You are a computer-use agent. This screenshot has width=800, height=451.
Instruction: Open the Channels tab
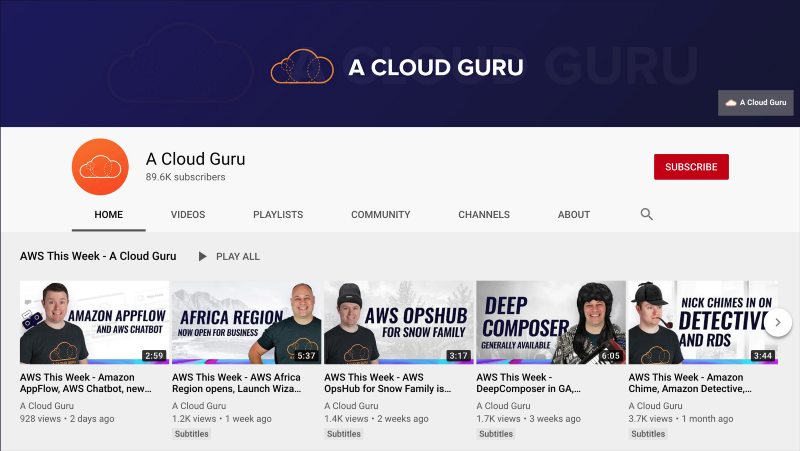[x=484, y=215]
